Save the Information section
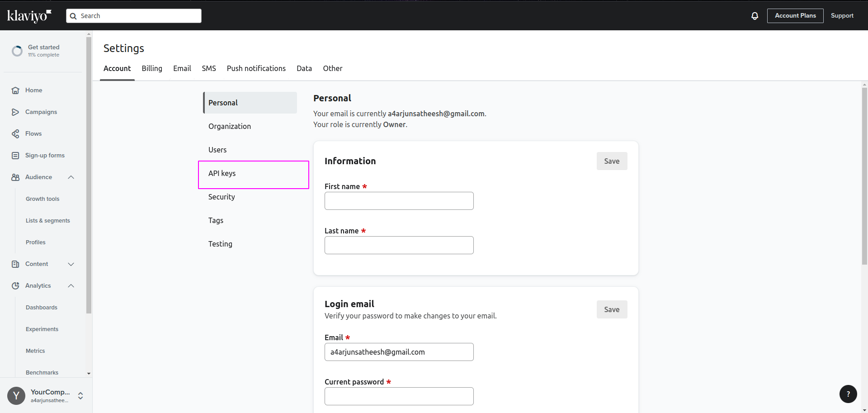The image size is (868, 413). tap(612, 161)
